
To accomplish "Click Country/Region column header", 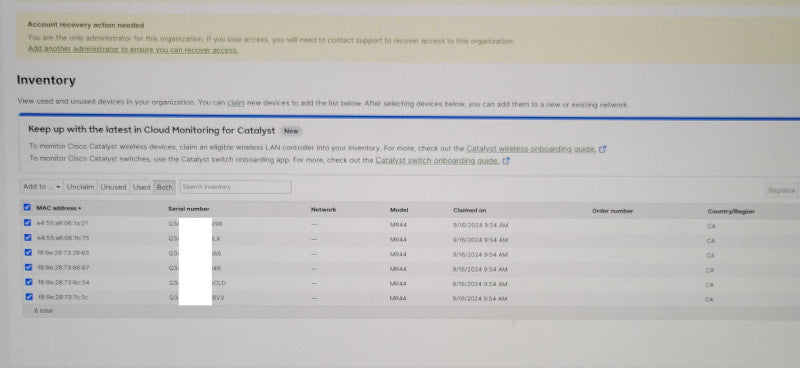I will (x=731, y=211).
